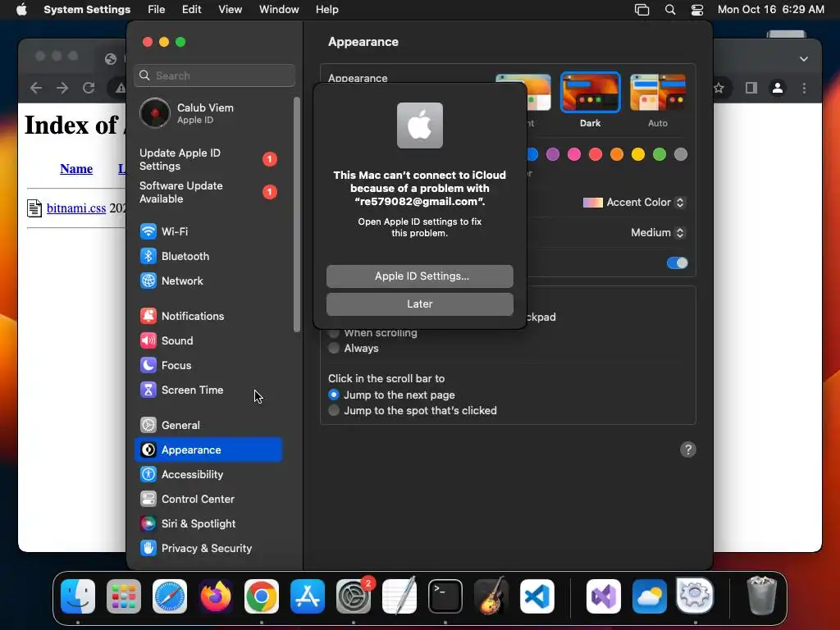Click Apple ID Settings… button
This screenshot has width=840, height=630.
coord(420,276)
